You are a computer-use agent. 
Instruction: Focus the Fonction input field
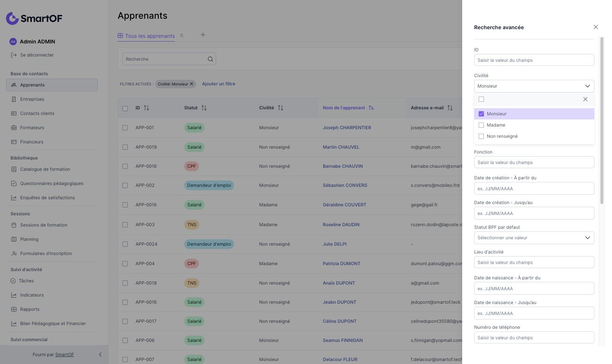[534, 163]
